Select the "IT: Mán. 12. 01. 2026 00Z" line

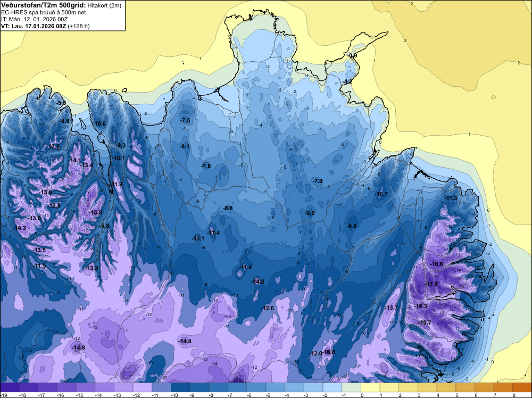click(x=34, y=19)
